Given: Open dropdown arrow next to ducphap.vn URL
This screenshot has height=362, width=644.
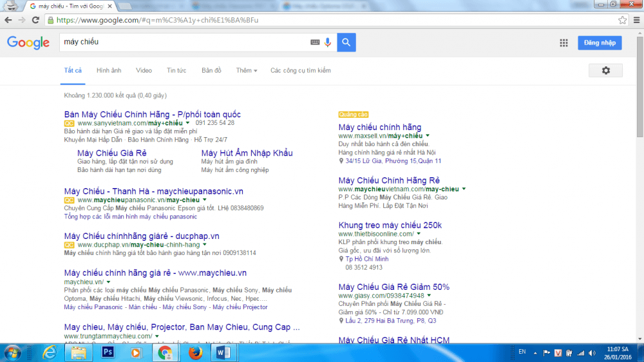Looking at the screenshot, I should point(205,245).
